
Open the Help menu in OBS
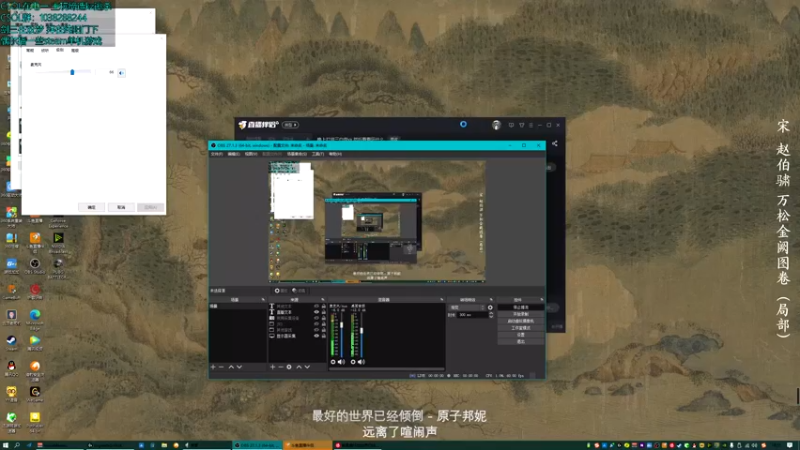coord(335,154)
